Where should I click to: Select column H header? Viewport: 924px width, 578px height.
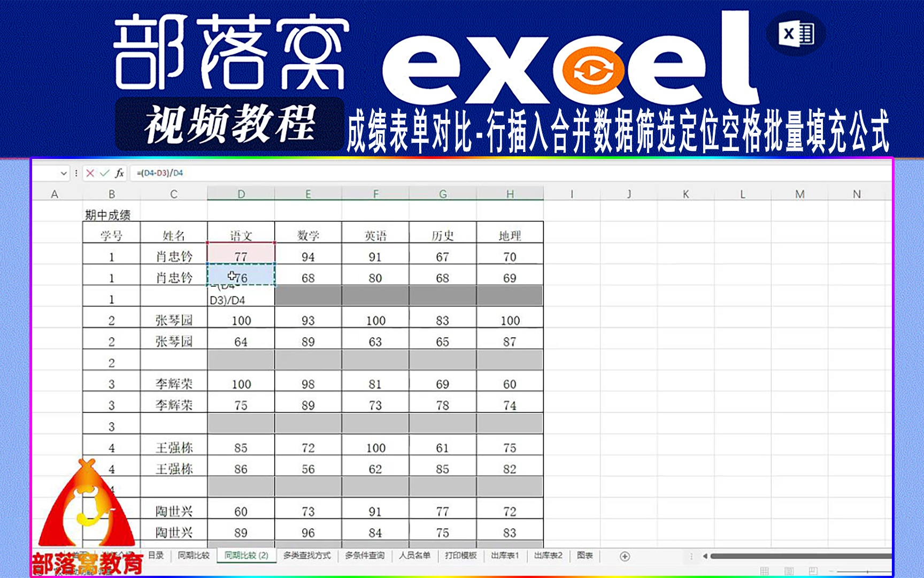[510, 194]
